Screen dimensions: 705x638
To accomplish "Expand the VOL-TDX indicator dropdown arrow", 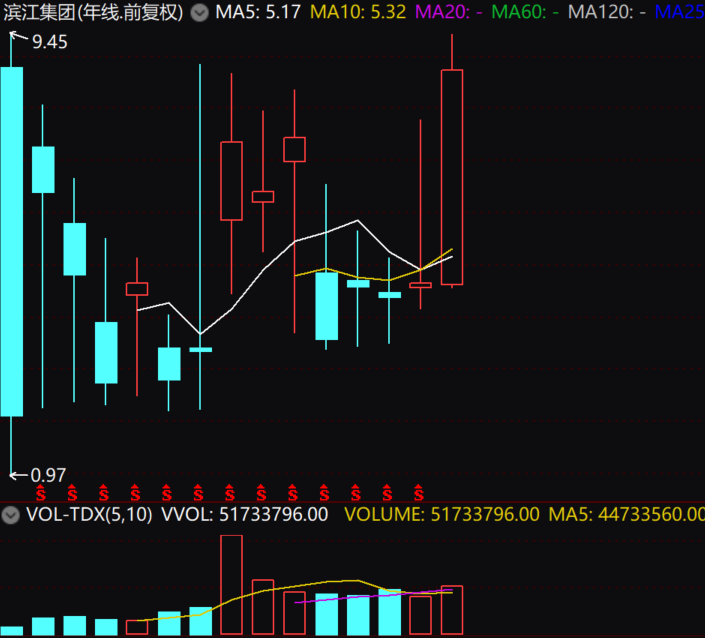I will pyautogui.click(x=11, y=515).
